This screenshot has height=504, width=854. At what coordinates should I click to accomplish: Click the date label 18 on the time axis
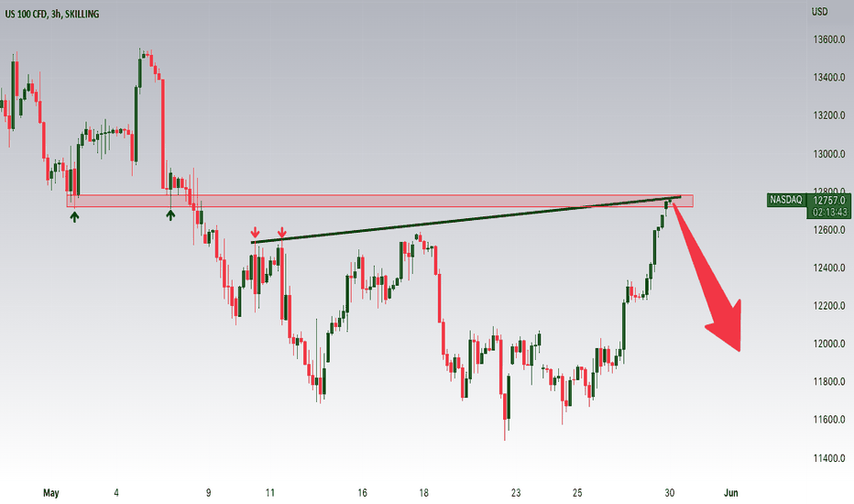(x=423, y=493)
